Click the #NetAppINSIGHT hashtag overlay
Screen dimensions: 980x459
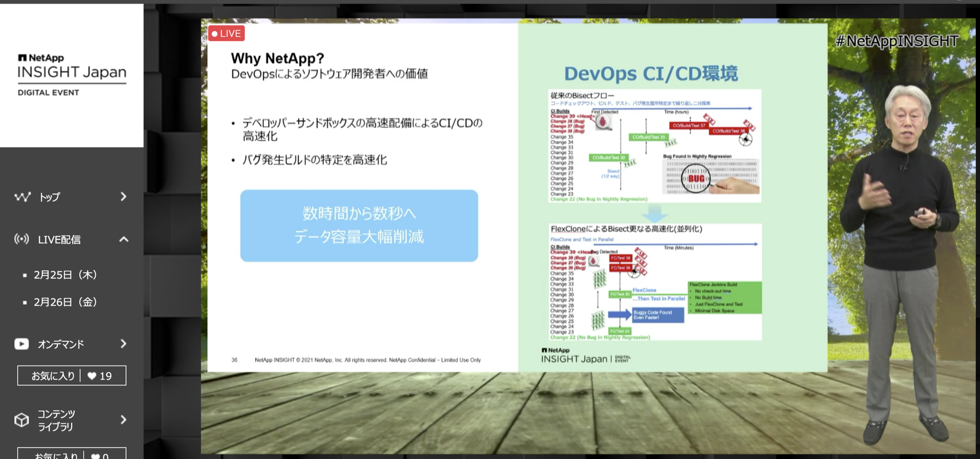point(897,41)
